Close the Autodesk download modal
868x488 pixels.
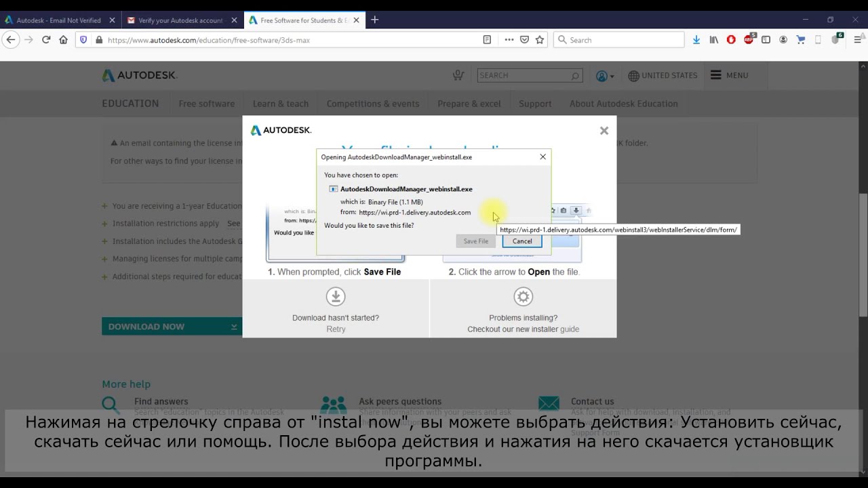click(x=604, y=131)
